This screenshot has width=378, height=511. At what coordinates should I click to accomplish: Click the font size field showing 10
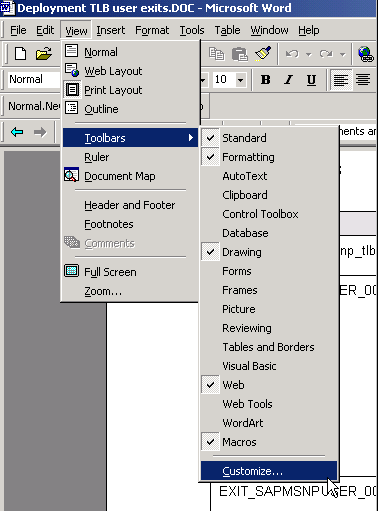pos(223,80)
